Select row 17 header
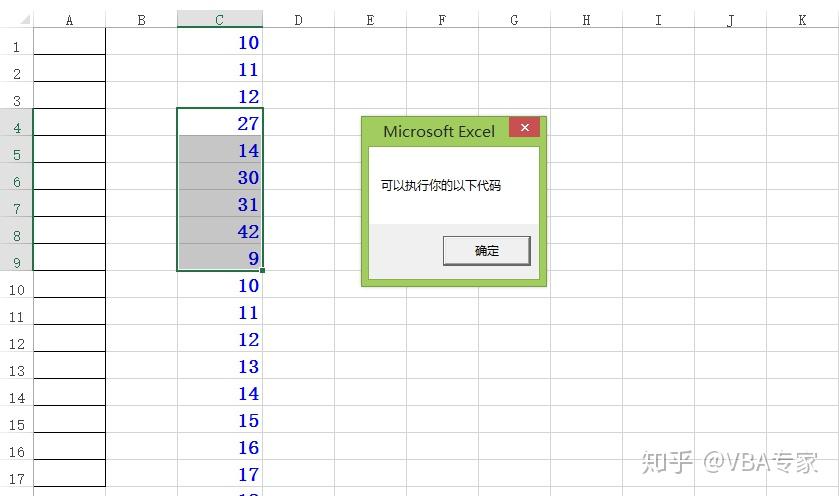This screenshot has width=839, height=496. click(16, 479)
